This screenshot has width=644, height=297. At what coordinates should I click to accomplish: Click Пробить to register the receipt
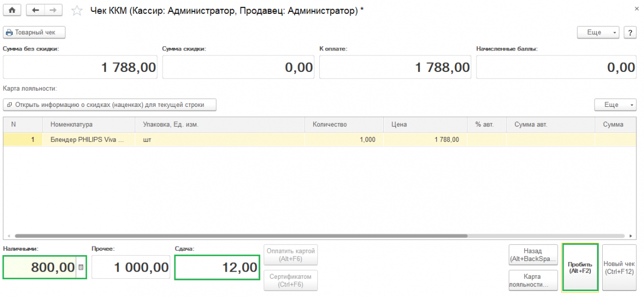(x=580, y=267)
